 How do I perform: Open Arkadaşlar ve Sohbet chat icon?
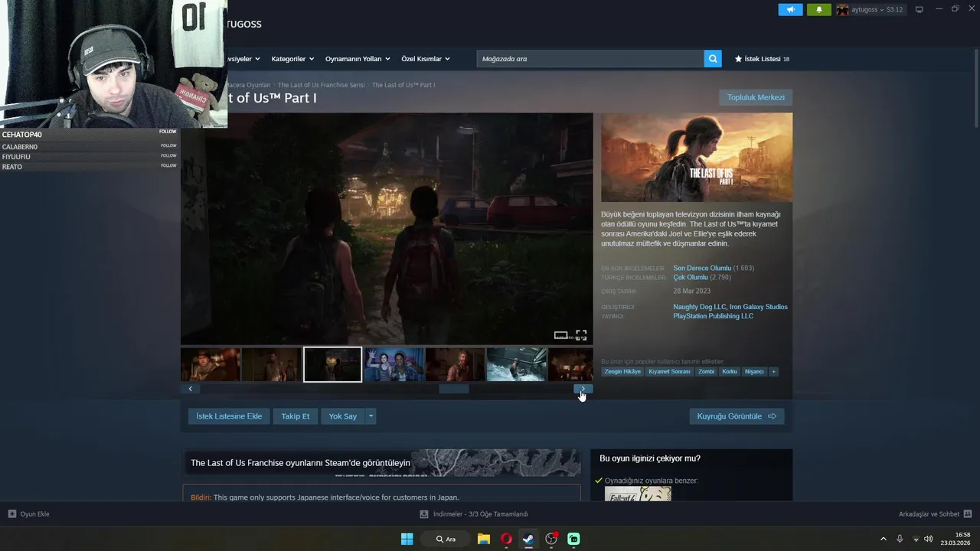coord(968,514)
